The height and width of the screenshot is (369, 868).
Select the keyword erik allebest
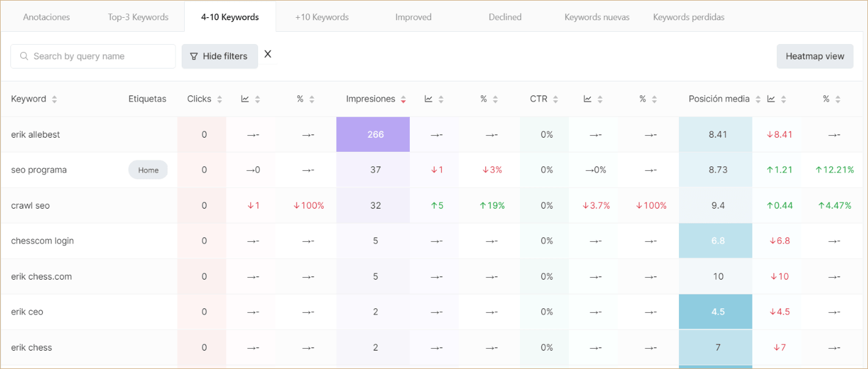pos(37,134)
